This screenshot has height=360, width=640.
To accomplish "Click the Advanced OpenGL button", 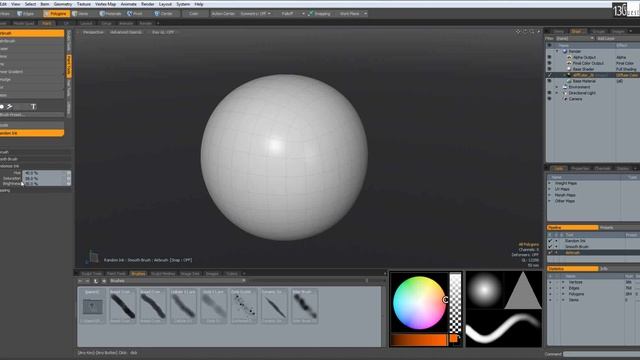I will tap(126, 32).
